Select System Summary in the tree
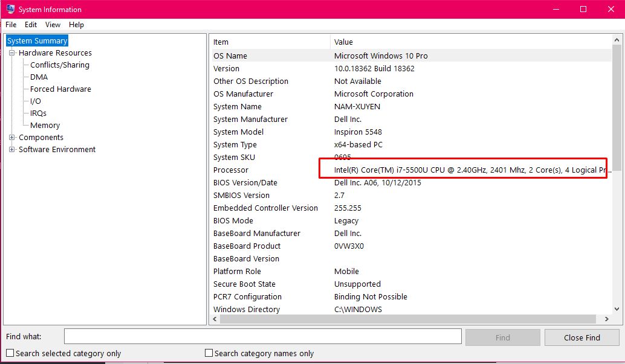Image resolution: width=625 pixels, height=364 pixels. click(37, 40)
